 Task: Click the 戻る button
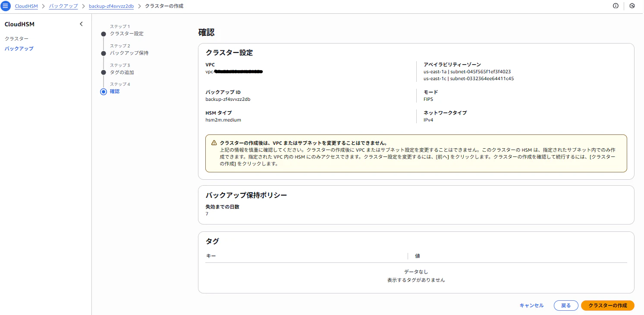pos(566,306)
